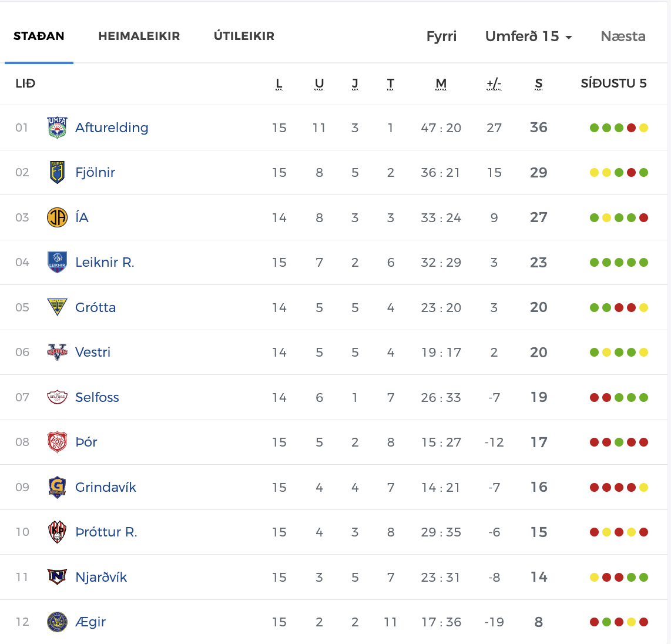Click the Fjölnir team logo
Screen dimensions: 671x644
57,172
